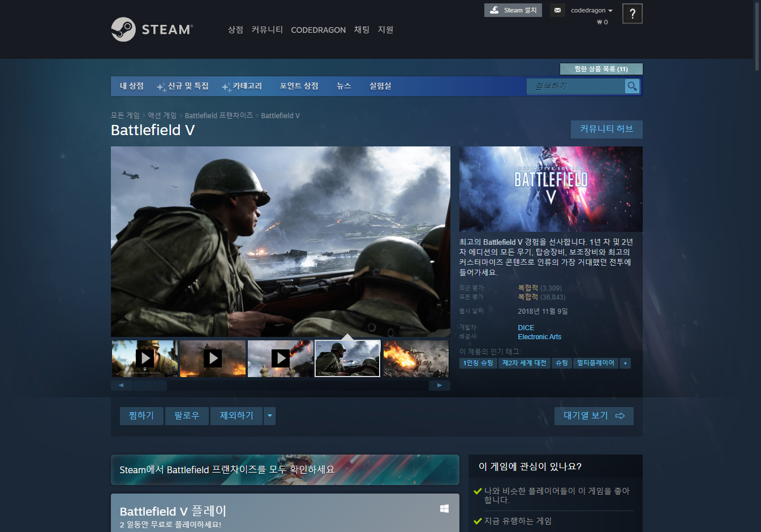Viewport: 761px width, 532px height.
Task: Expand the codedragon account dropdown
Action: coord(592,10)
